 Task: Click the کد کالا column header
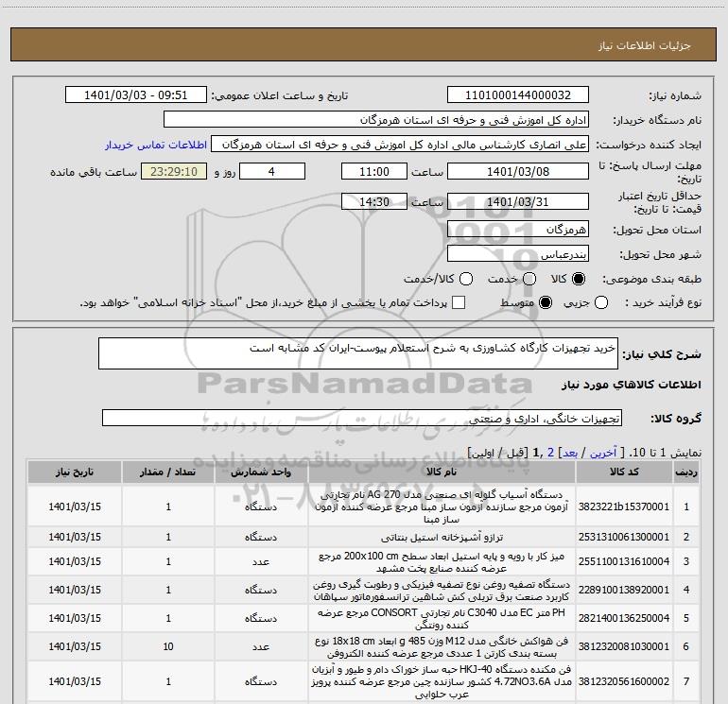coord(624,472)
